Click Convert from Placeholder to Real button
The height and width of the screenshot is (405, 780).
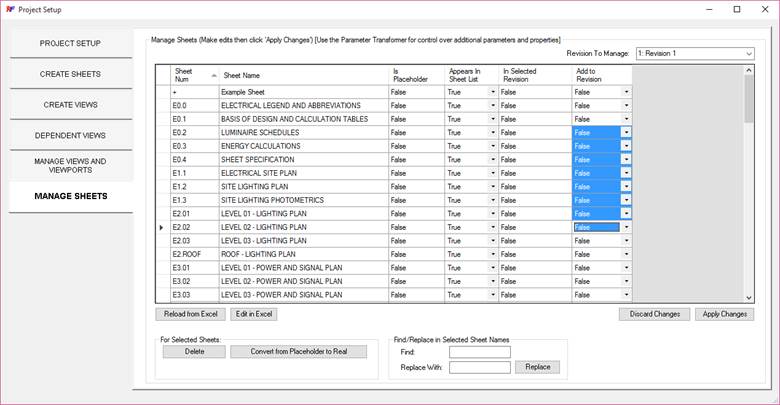(298, 351)
